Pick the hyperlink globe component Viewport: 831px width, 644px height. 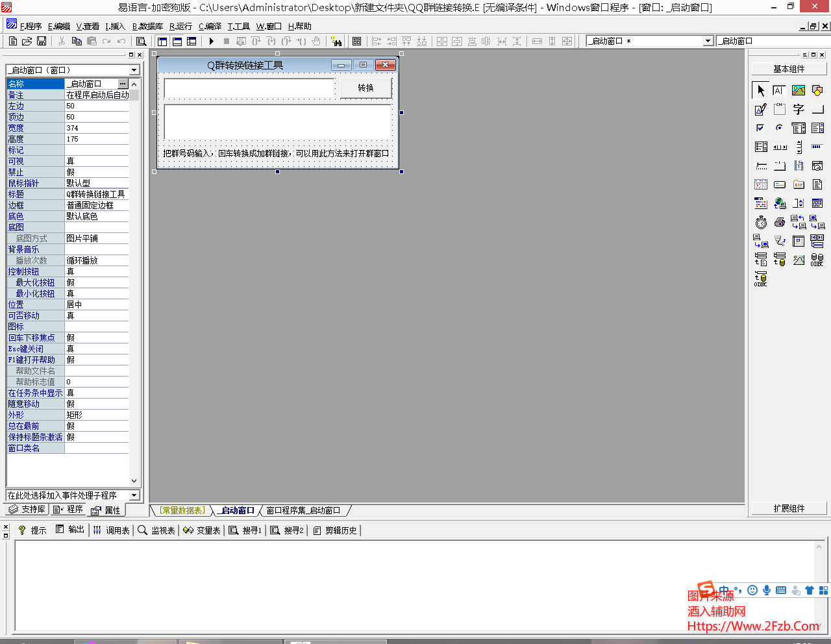779,203
